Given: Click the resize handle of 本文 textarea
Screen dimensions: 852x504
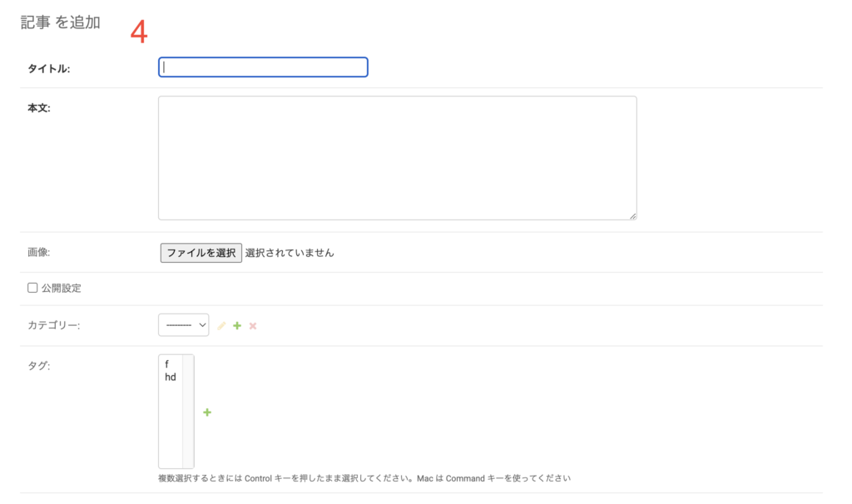Looking at the screenshot, I should pos(632,215).
